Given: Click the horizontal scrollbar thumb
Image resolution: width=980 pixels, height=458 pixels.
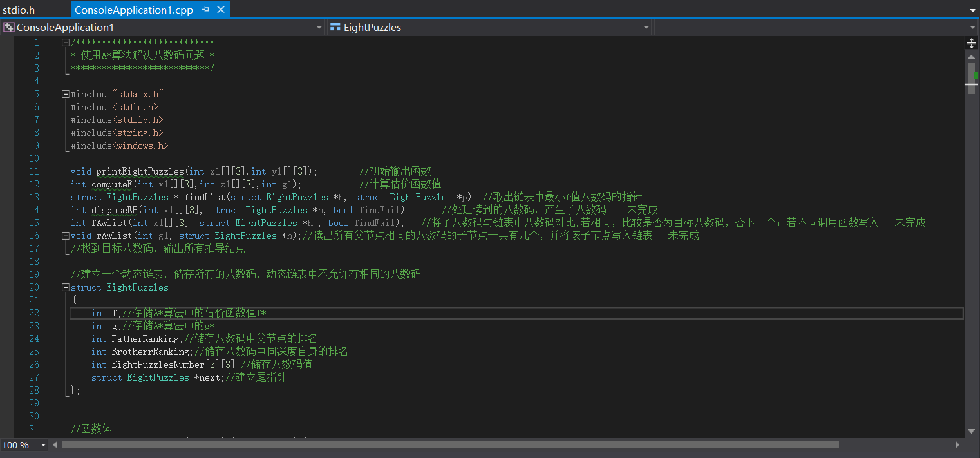Looking at the screenshot, I should coord(450,444).
